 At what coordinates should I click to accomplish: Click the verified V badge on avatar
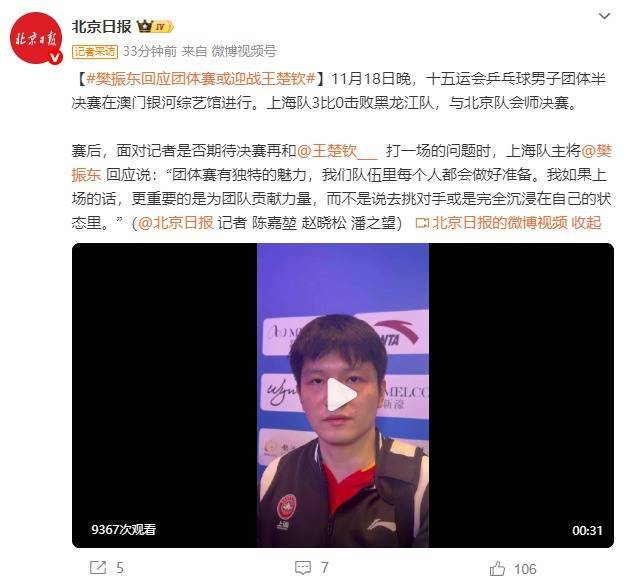coord(55,58)
